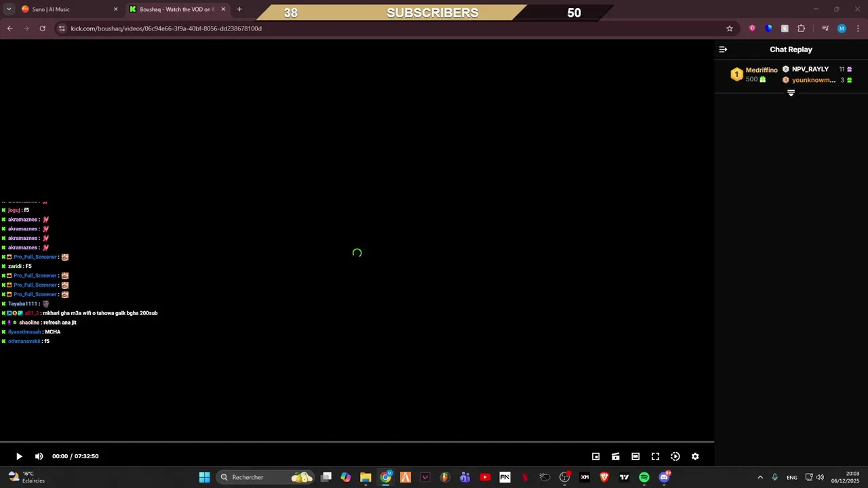Seek on the video progress bar
868x488 pixels.
tap(357, 442)
